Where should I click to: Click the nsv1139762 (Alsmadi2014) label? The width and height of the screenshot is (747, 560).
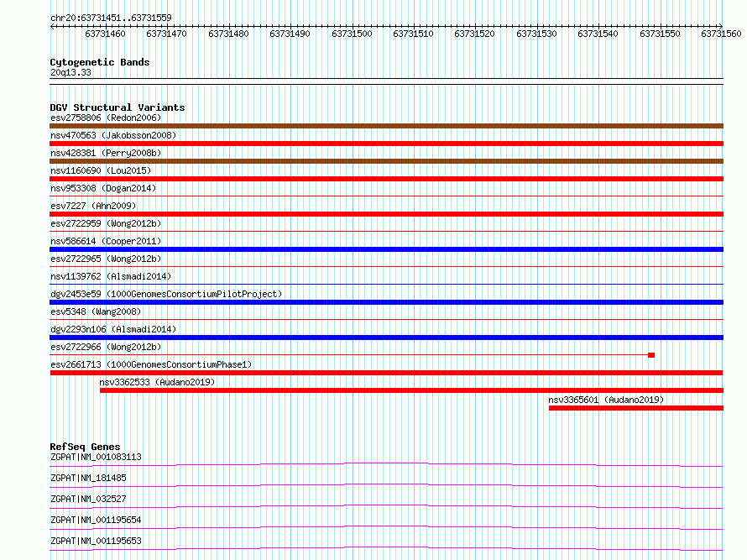(111, 276)
